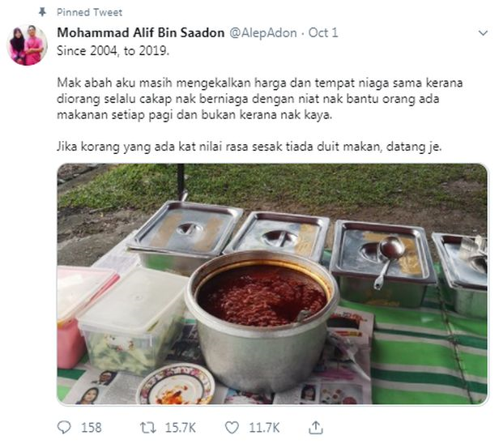Click the 'Since 2004, to 2019.' text line
The height and width of the screenshot is (448, 499).
tap(113, 51)
